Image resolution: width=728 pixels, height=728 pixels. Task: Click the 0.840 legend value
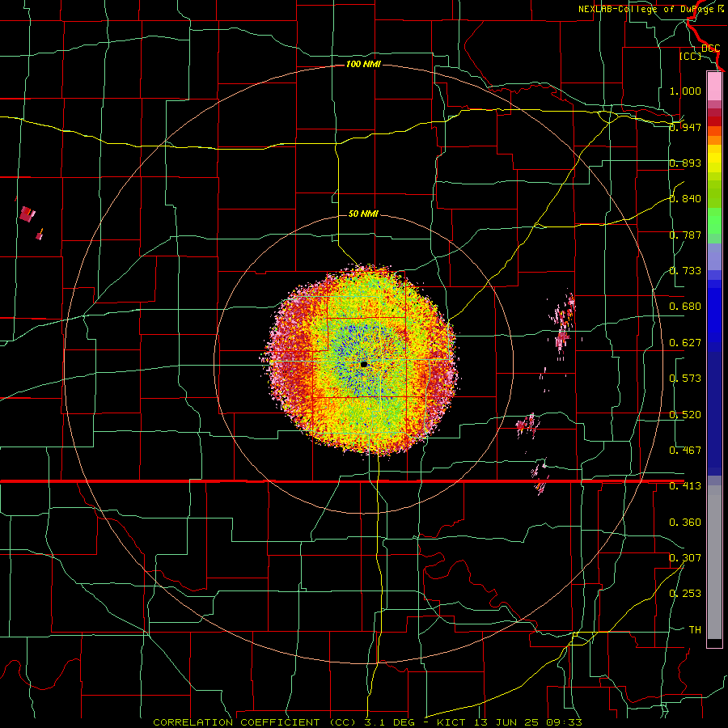(685, 199)
